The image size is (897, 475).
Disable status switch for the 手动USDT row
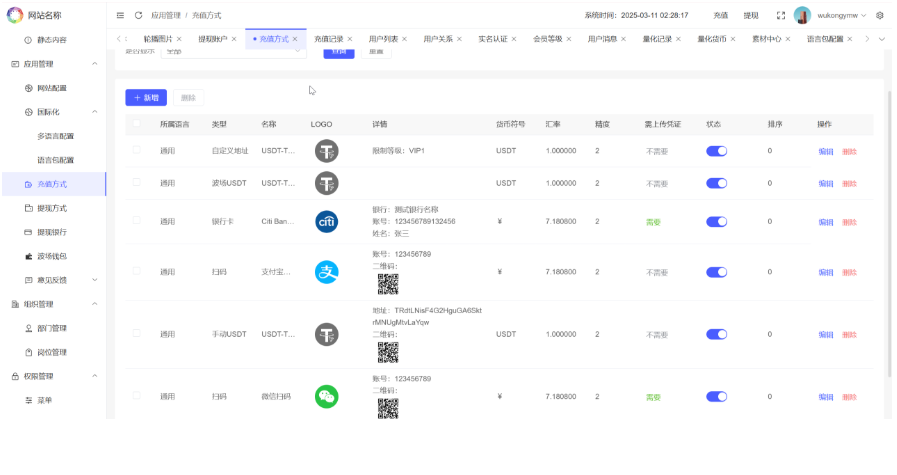point(716,334)
